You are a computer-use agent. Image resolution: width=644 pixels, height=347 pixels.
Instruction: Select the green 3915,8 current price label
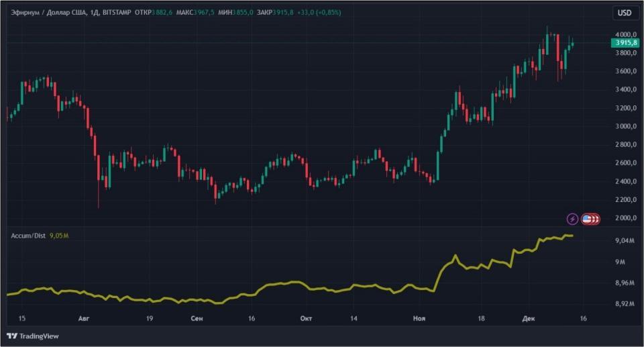point(625,43)
